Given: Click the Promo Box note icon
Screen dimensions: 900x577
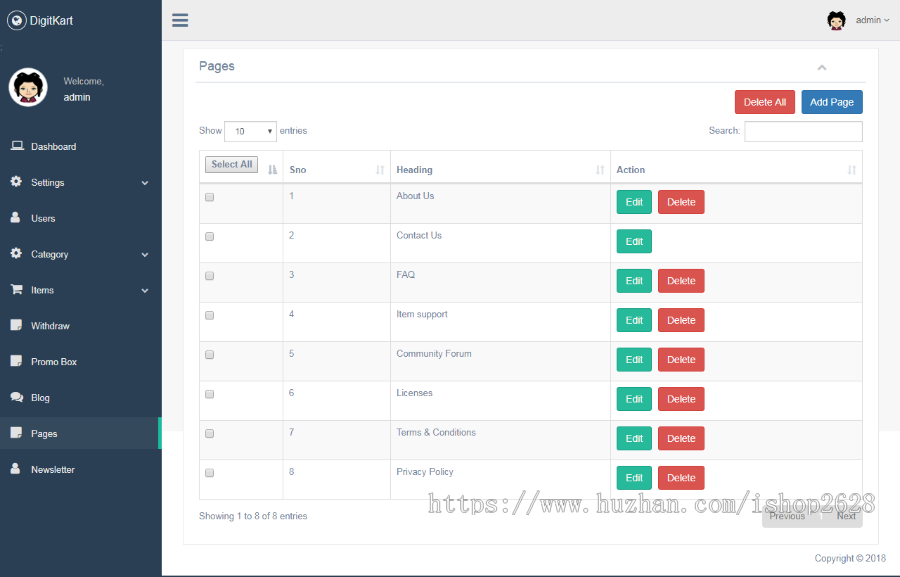Looking at the screenshot, I should tap(16, 361).
